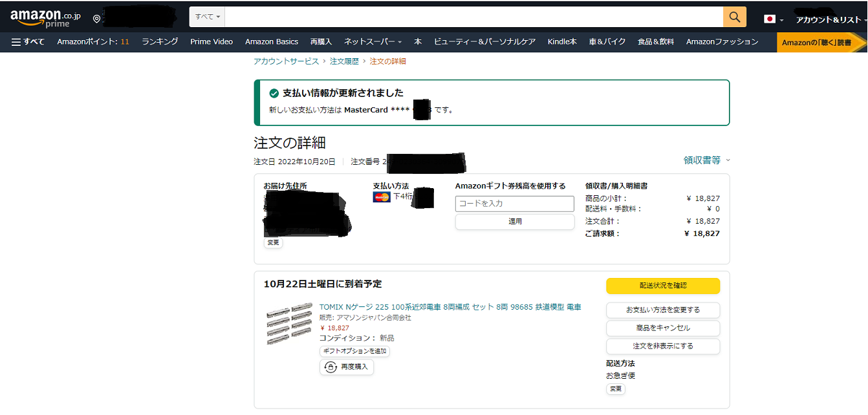
Task: Open 再購入 in nav bar
Action: pyautogui.click(x=321, y=42)
